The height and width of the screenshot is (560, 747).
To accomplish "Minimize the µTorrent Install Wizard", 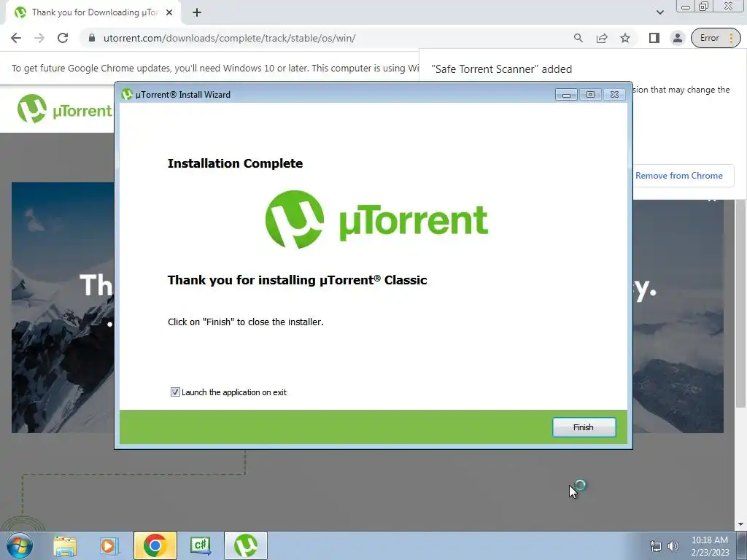I will [566, 95].
